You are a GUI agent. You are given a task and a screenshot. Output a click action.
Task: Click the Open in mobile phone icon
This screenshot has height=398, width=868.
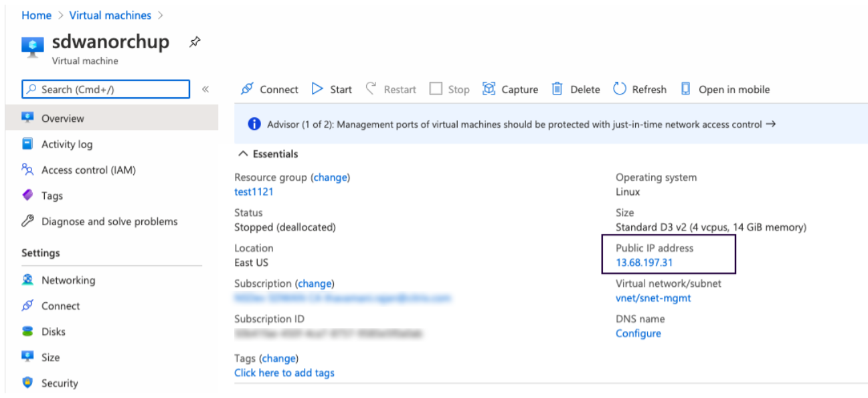685,89
